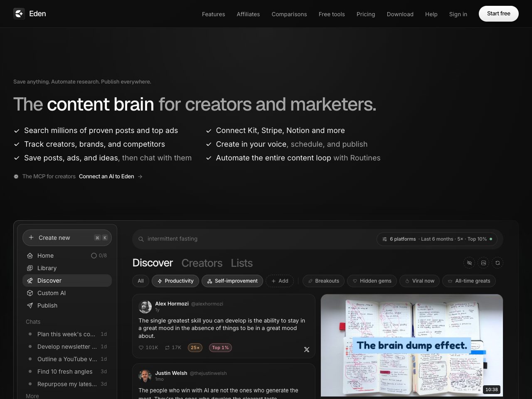Enable the Viral now filter
Screen dimensions: 532x399
tap(419, 281)
